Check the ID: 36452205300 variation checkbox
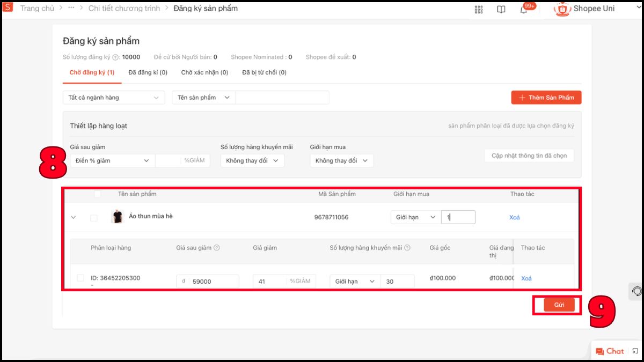The height and width of the screenshot is (362, 644). pyautogui.click(x=80, y=278)
